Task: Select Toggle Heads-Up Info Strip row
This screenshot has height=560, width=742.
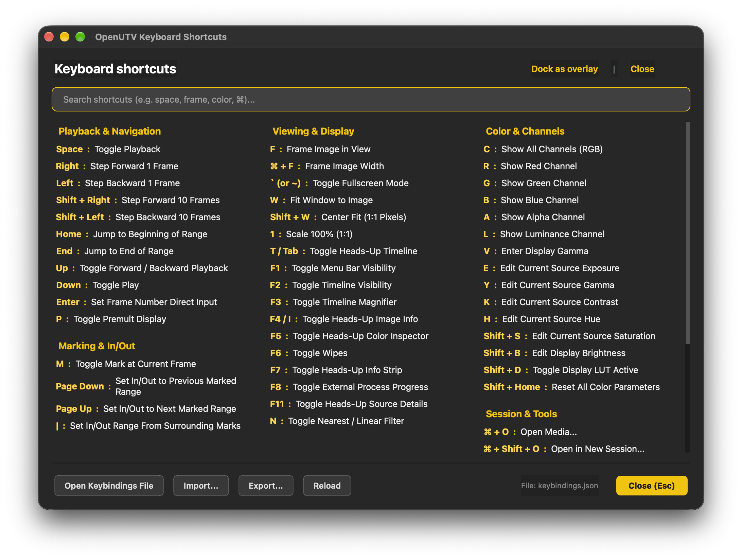Action: point(336,370)
